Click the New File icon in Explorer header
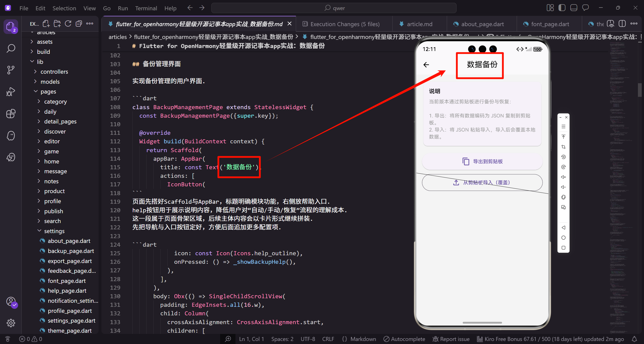644x344 pixels. 46,24
